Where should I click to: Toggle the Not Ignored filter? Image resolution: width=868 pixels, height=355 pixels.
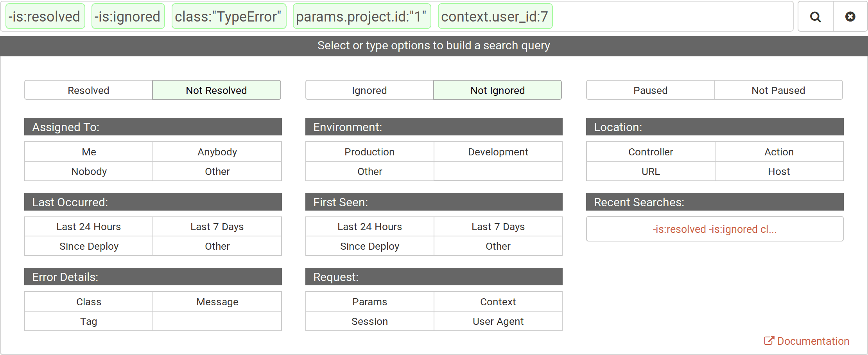pos(497,90)
